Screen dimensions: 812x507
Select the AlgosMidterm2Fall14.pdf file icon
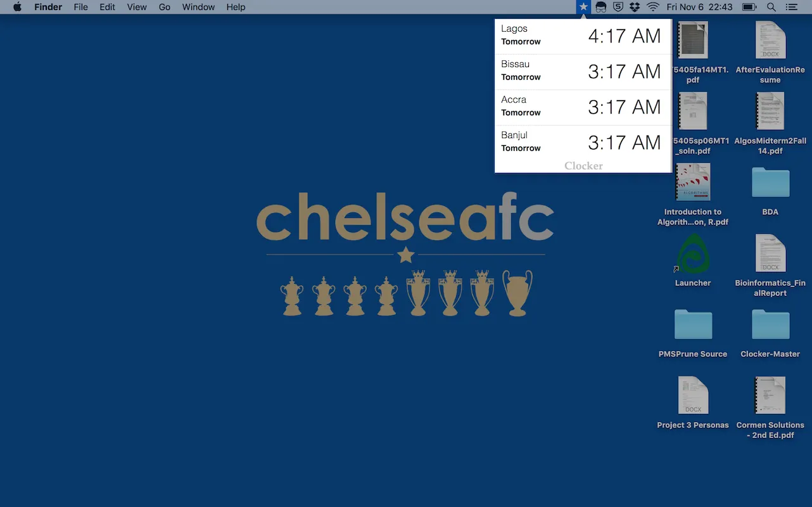(770, 111)
